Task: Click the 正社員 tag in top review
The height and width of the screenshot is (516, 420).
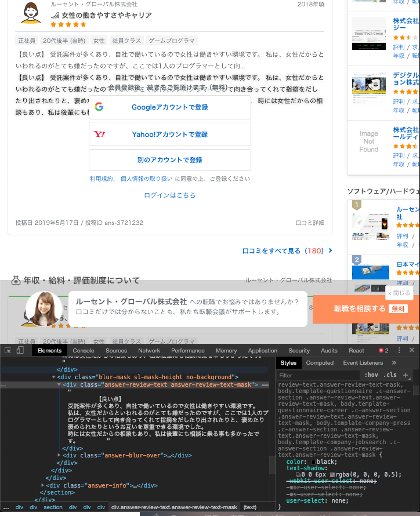Action: pyautogui.click(x=27, y=41)
